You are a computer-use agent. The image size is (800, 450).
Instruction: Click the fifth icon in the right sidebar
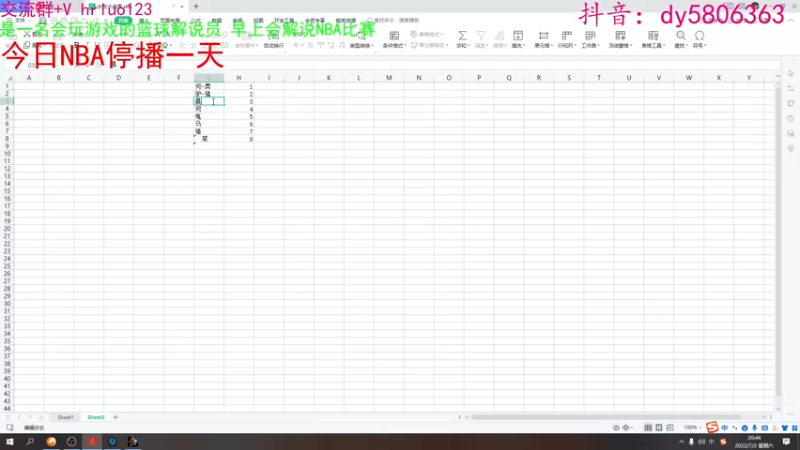point(791,134)
